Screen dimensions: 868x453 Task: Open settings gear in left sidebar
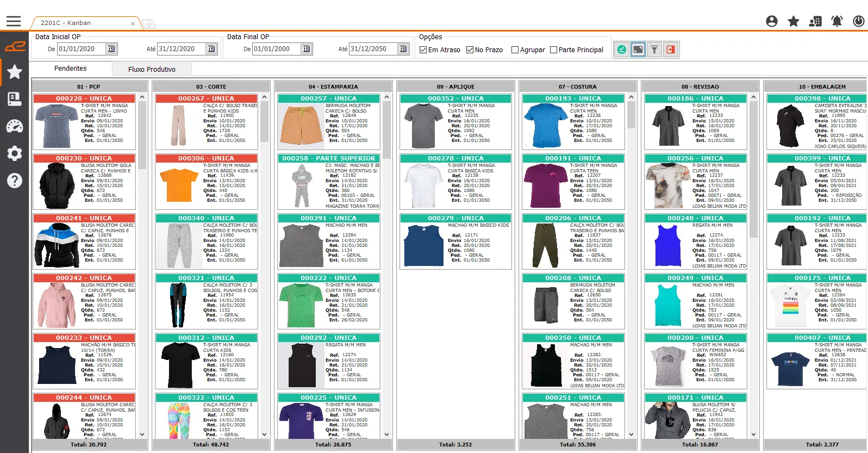point(15,153)
